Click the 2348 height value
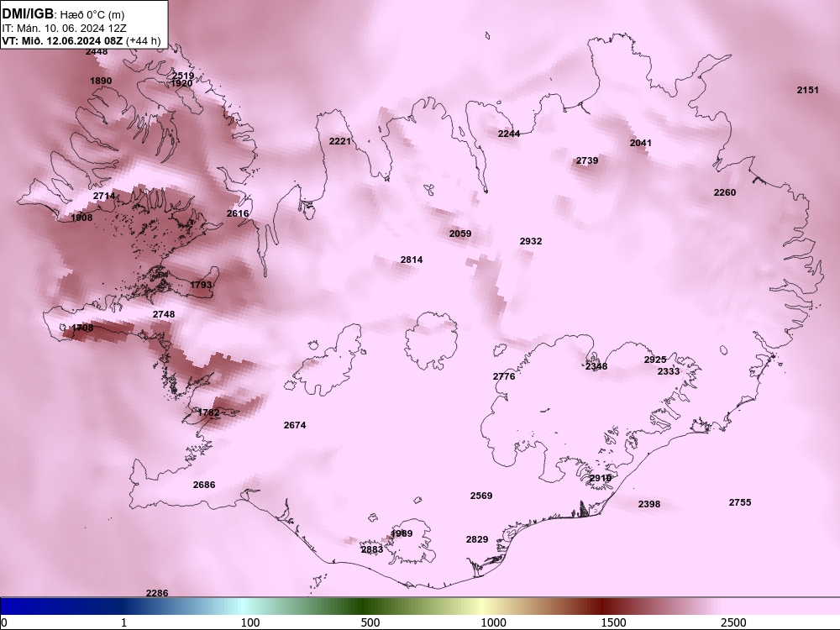 596,366
